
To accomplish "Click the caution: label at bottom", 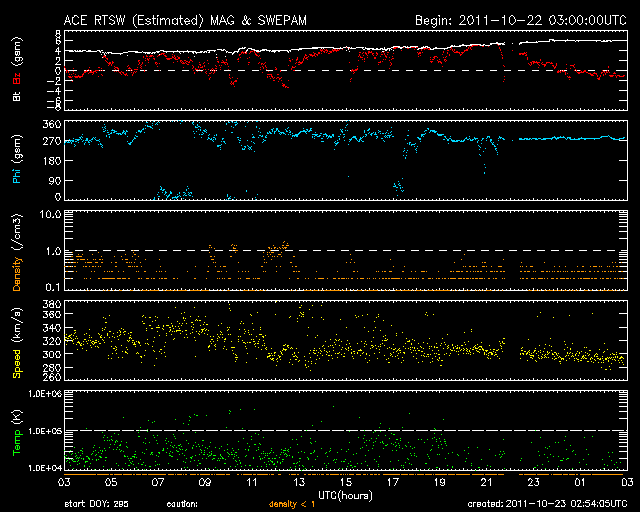I will click(183, 504).
